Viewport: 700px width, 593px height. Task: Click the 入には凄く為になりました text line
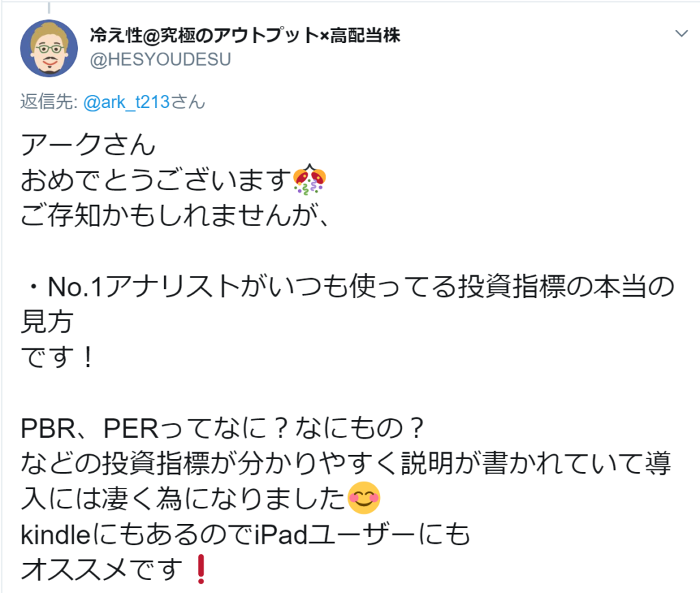[183, 499]
